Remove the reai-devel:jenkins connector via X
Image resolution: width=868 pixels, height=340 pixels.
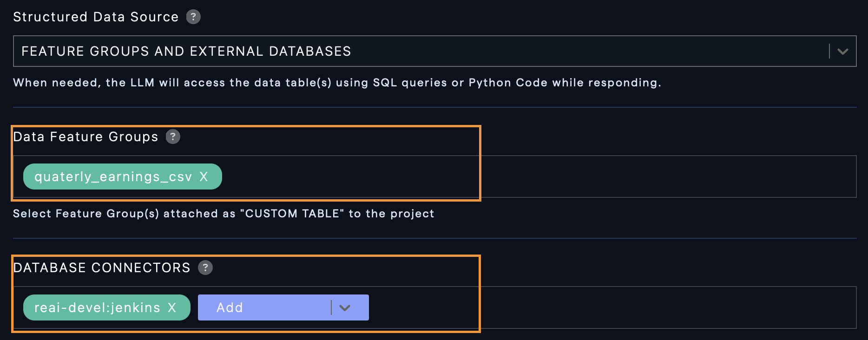pos(172,307)
